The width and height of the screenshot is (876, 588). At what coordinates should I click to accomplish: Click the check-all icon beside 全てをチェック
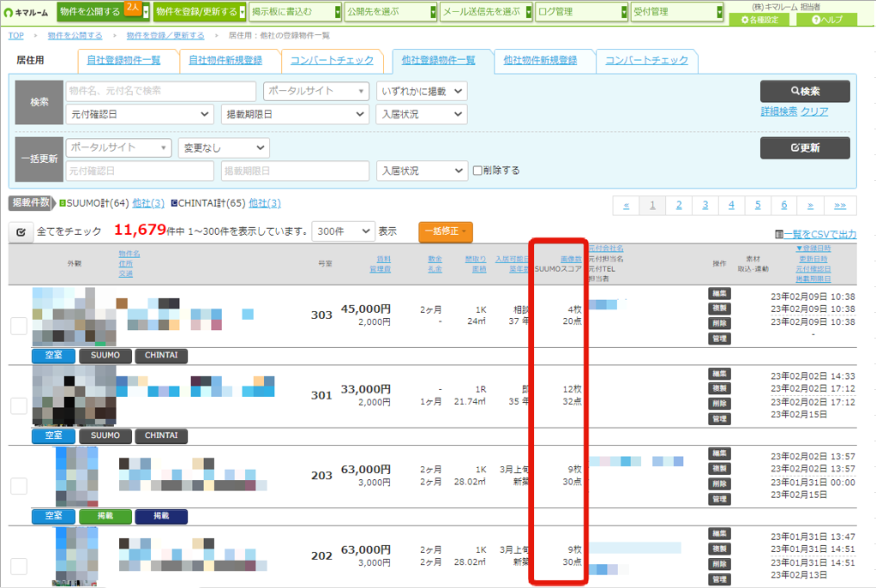click(21, 232)
